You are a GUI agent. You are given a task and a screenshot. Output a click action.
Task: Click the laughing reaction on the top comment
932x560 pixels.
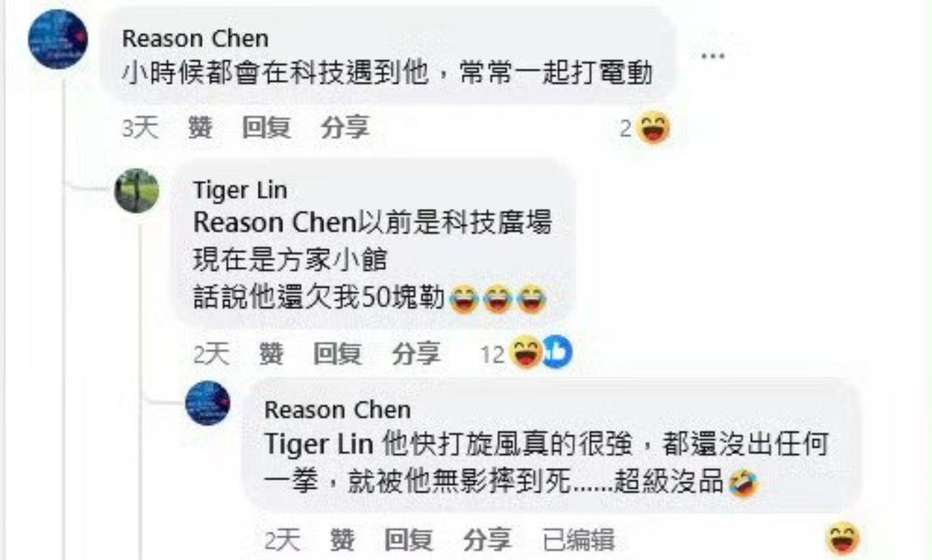(x=653, y=127)
